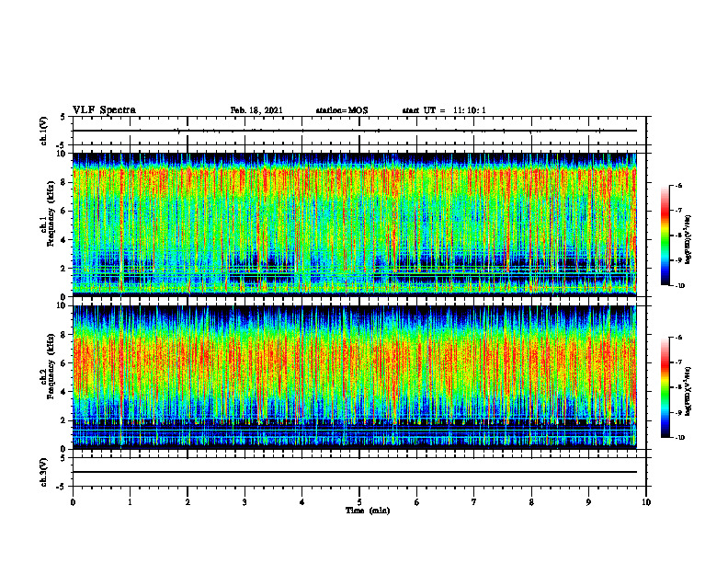This screenshot has height=563, width=728.
Task: Click time axis tick label "5"
Action: pos(359,502)
